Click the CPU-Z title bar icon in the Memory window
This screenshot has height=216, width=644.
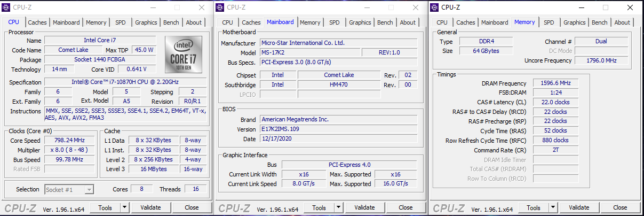pyautogui.click(x=434, y=7)
